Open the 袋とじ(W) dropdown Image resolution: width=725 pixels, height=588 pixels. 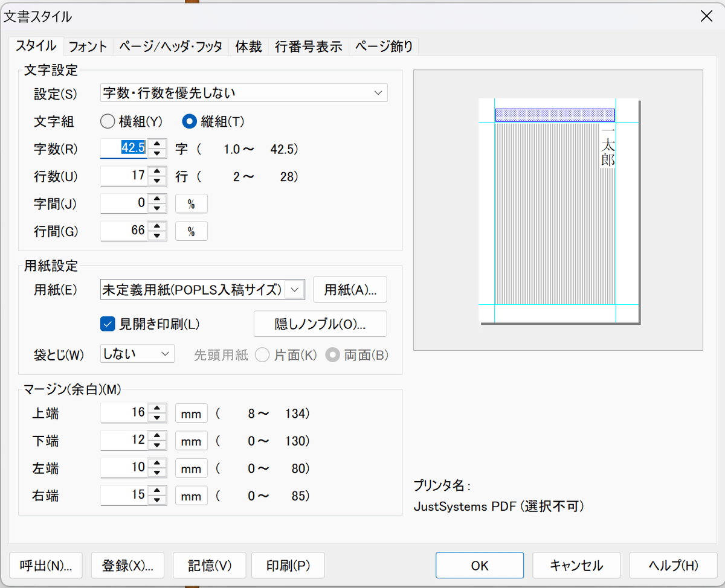tap(137, 354)
